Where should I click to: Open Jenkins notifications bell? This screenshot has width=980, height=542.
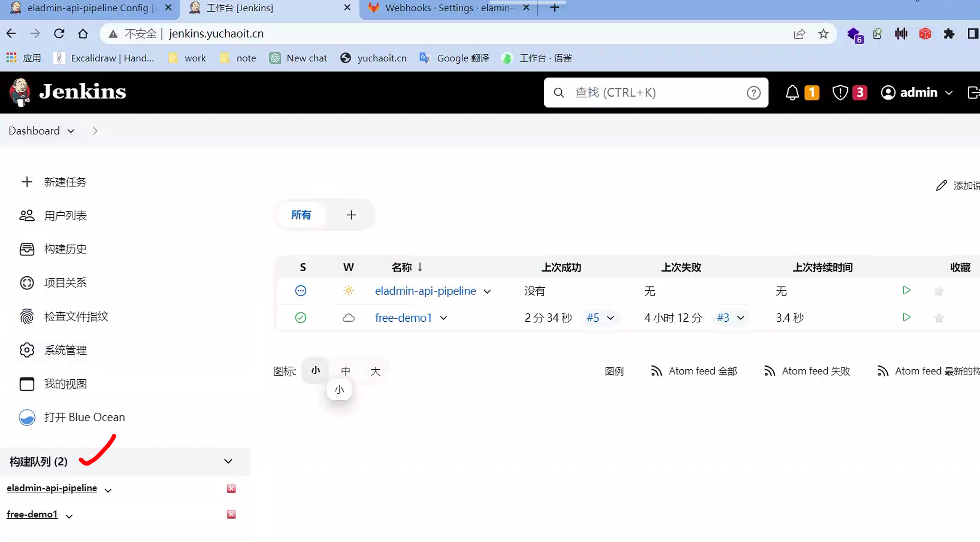(793, 92)
